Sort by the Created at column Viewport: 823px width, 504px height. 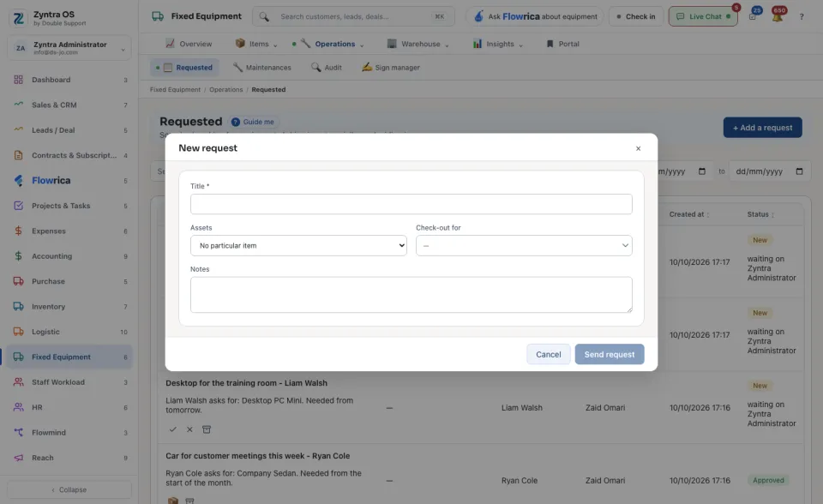pyautogui.click(x=688, y=214)
